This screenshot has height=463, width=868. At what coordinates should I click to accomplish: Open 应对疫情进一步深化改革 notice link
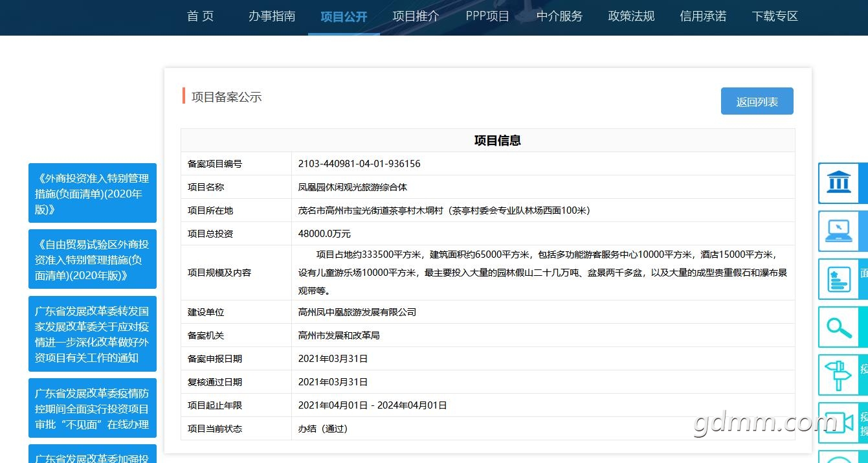pyautogui.click(x=93, y=334)
